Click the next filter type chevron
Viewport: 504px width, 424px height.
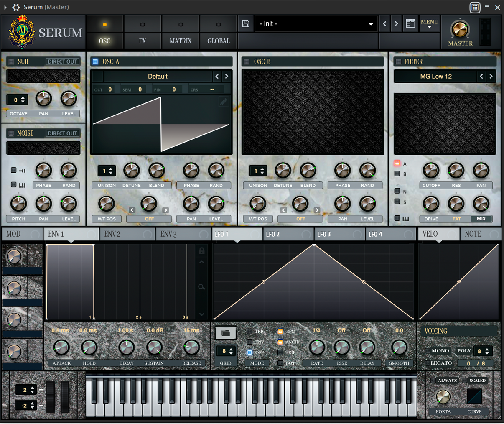click(x=491, y=77)
